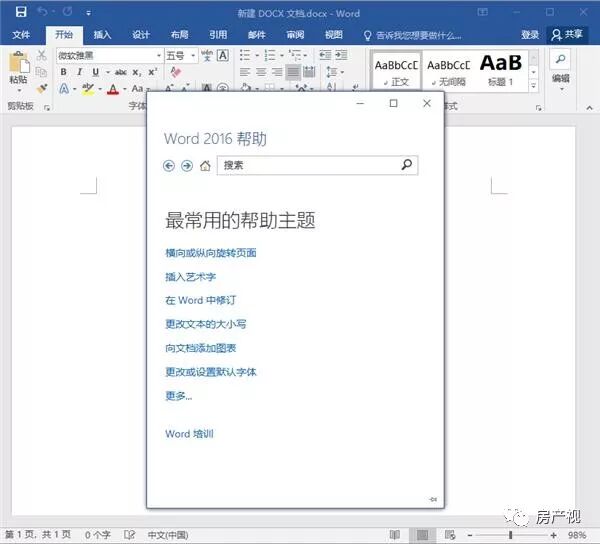Viewport: 600px width, 544px height.
Task: Click the bullet list icon
Action: (x=245, y=55)
